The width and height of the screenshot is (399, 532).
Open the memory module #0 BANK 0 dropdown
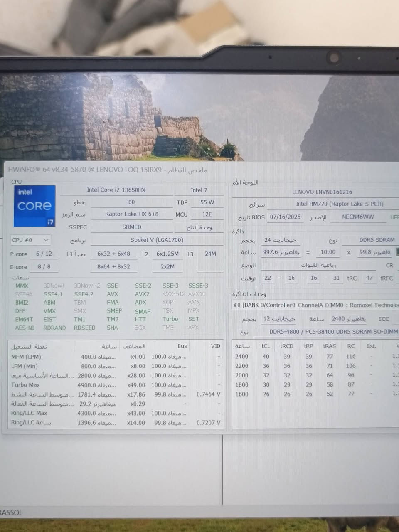pyautogui.click(x=315, y=305)
